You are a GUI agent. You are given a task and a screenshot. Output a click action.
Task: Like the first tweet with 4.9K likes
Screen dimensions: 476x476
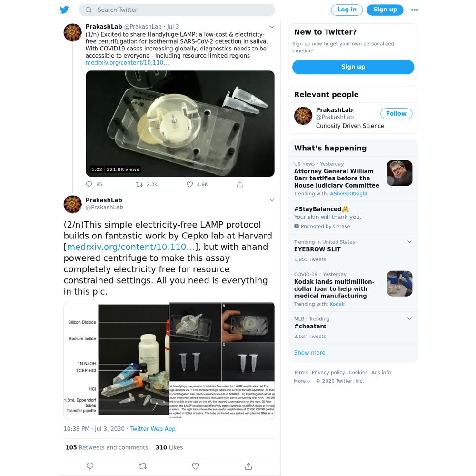pos(190,184)
